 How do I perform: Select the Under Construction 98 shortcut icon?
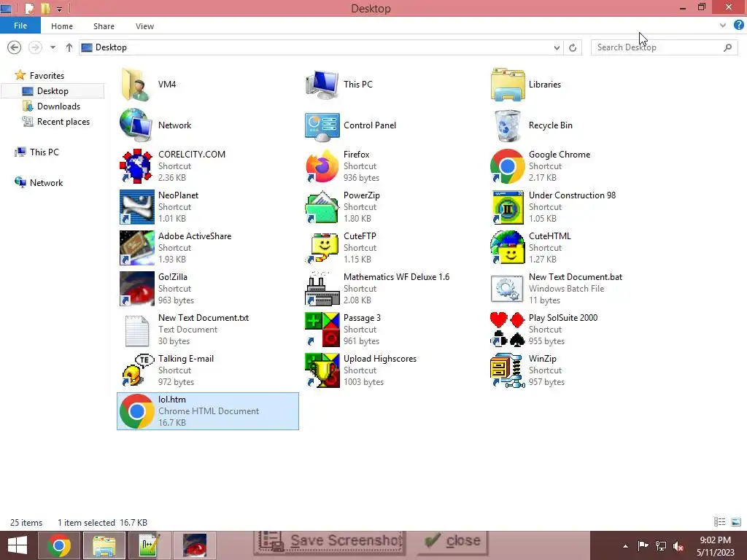pyautogui.click(x=508, y=207)
